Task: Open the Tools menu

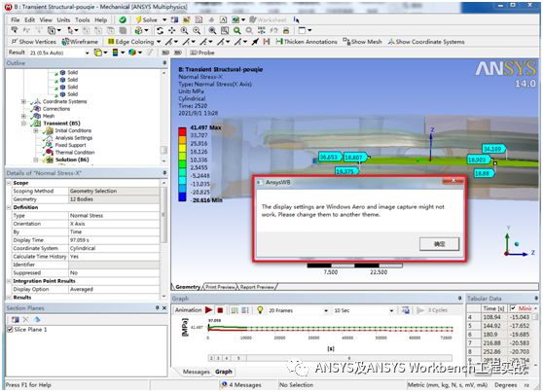Action: pos(83,19)
